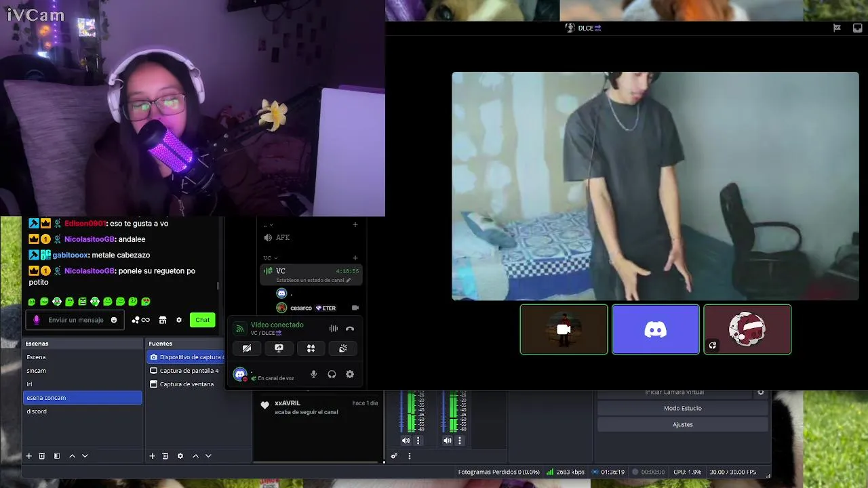
Task: Focus the Enviar un mensaje input
Action: (75, 320)
